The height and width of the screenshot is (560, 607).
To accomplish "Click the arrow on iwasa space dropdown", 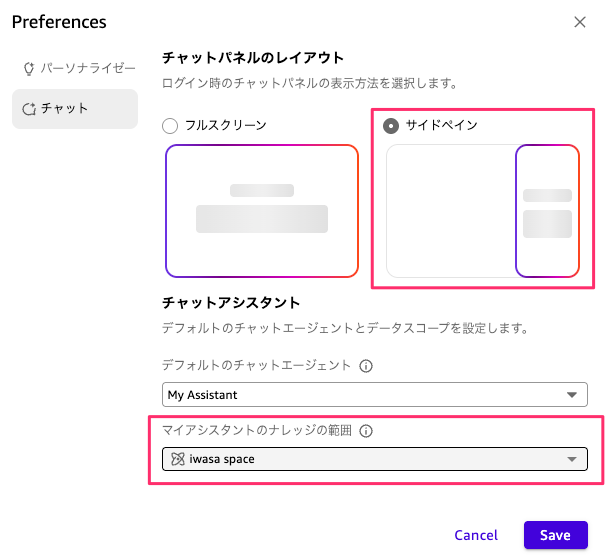I will 572,459.
